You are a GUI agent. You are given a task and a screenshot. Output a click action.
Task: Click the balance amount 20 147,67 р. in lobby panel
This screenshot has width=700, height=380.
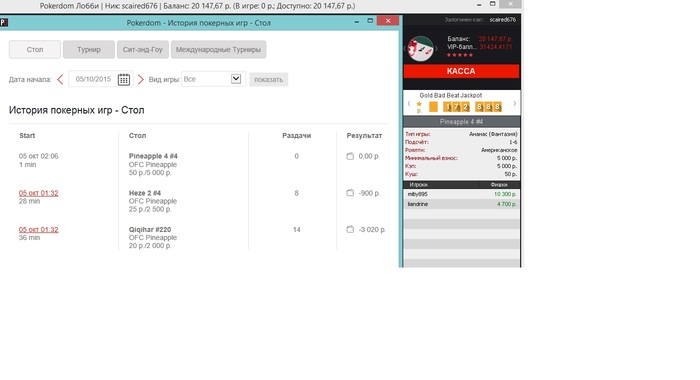tap(495, 39)
